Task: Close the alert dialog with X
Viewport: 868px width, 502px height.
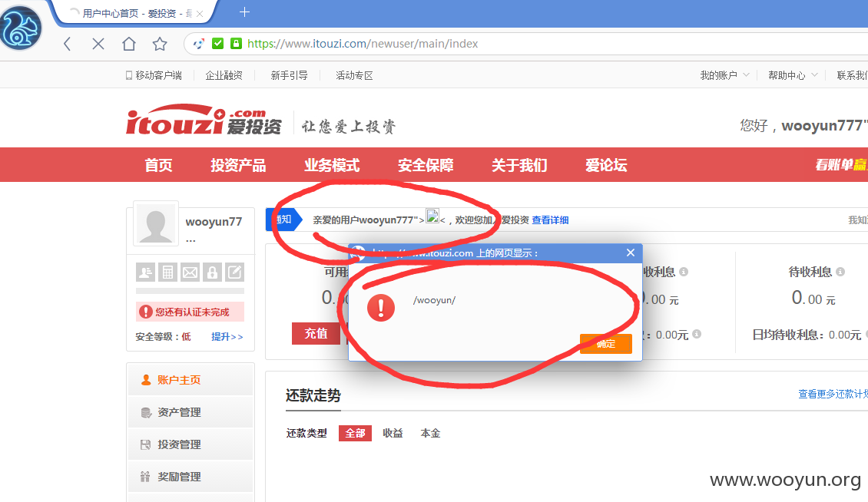Action: pos(631,253)
